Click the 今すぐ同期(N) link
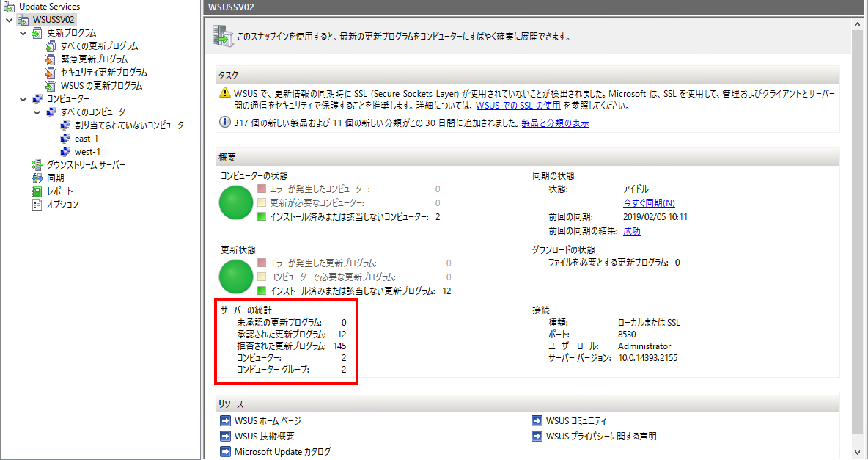 pos(649,202)
